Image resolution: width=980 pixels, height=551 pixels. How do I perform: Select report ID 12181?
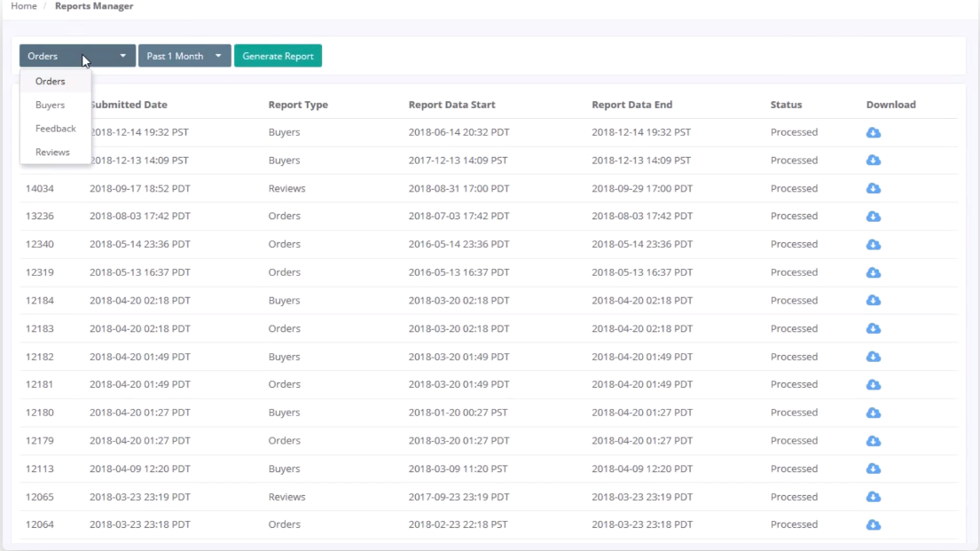(x=39, y=384)
